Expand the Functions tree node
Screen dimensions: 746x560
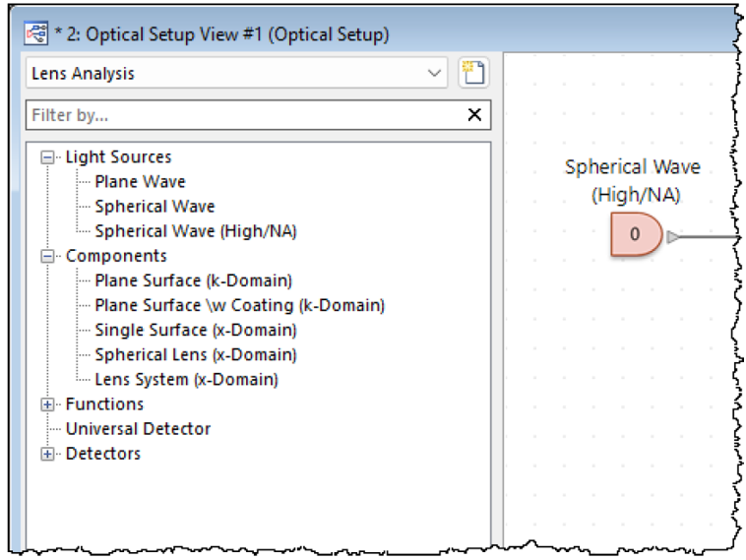[47, 404]
